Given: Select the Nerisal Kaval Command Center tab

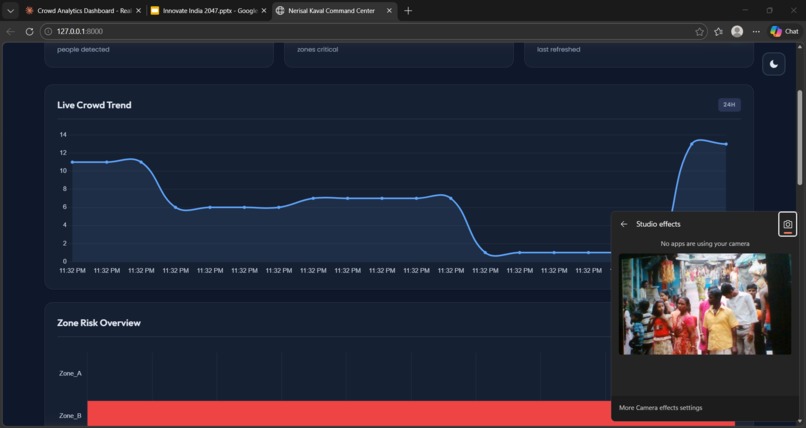Looking at the screenshot, I should [335, 10].
